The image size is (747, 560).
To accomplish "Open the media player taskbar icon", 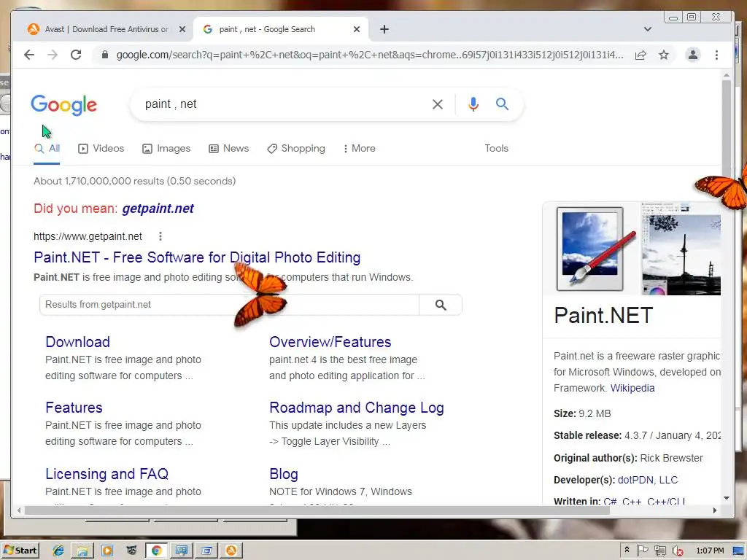I will 107,551.
